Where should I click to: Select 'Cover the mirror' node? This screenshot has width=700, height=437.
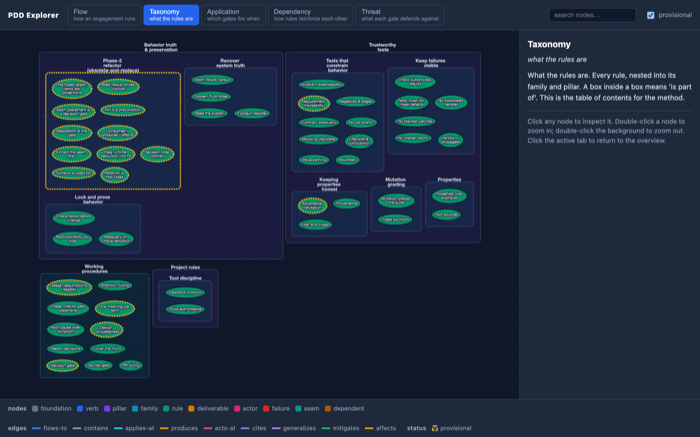108,349
